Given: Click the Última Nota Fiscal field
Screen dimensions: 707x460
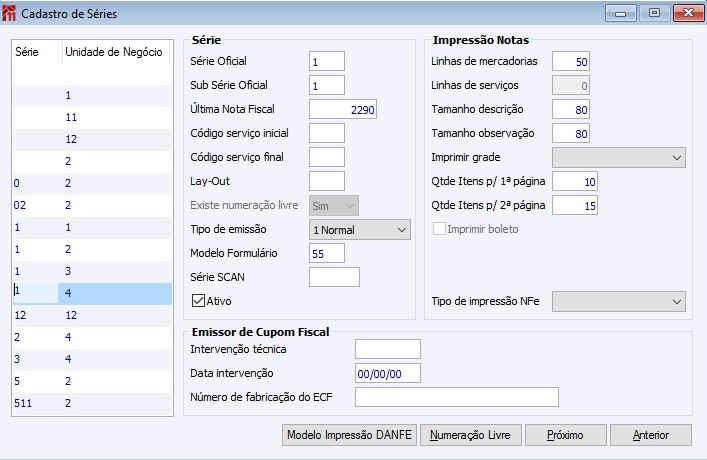Looking at the screenshot, I should [x=343, y=110].
